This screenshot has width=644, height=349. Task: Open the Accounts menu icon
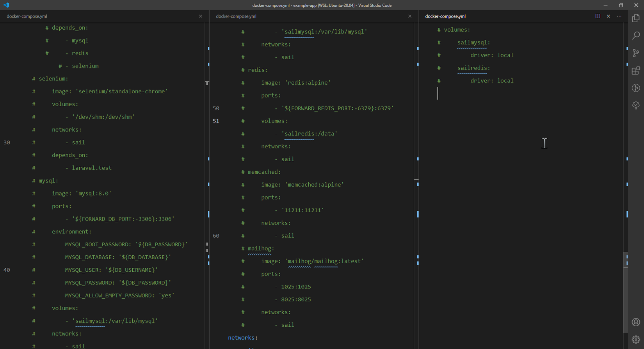coord(636,322)
